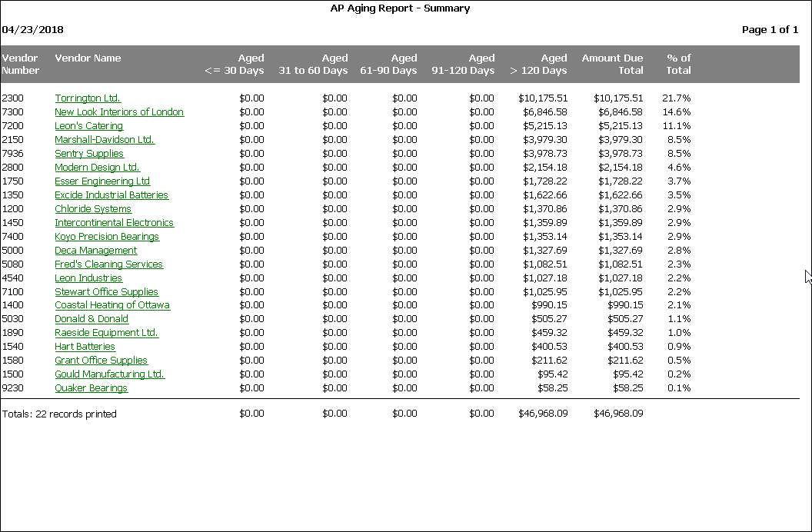This screenshot has height=532, width=812.
Task: Click the 11.1% of total value
Action: point(677,126)
